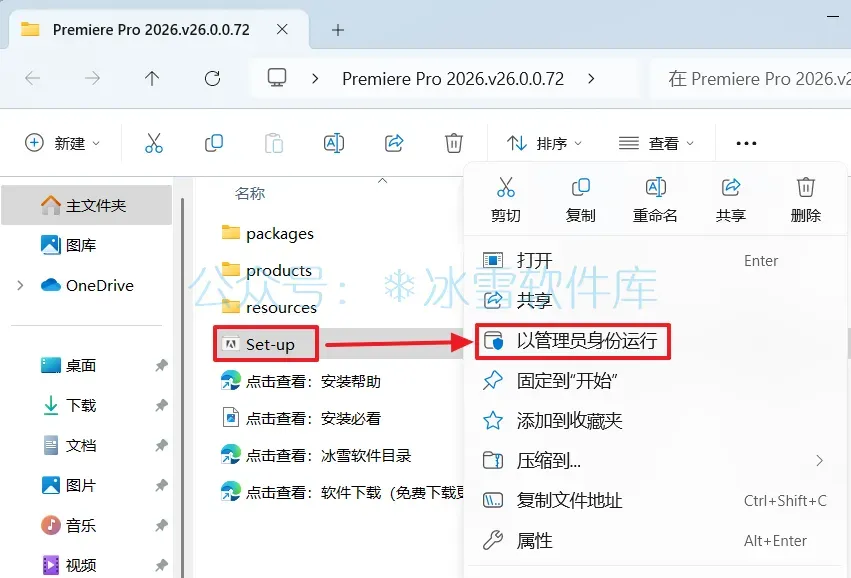The height and width of the screenshot is (578, 851).
Task: Open 主文件夹 in sidebar
Action: (x=87, y=205)
